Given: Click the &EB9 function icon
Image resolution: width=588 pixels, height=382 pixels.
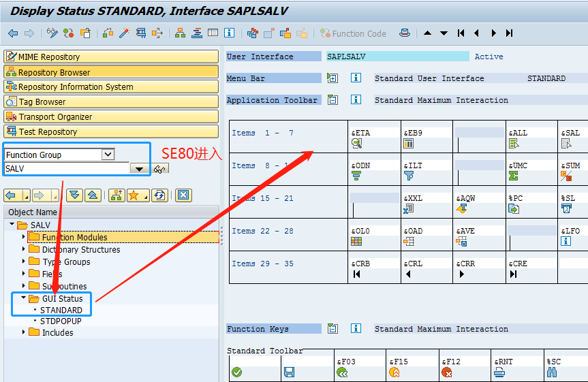Looking at the screenshot, I should tap(408, 143).
